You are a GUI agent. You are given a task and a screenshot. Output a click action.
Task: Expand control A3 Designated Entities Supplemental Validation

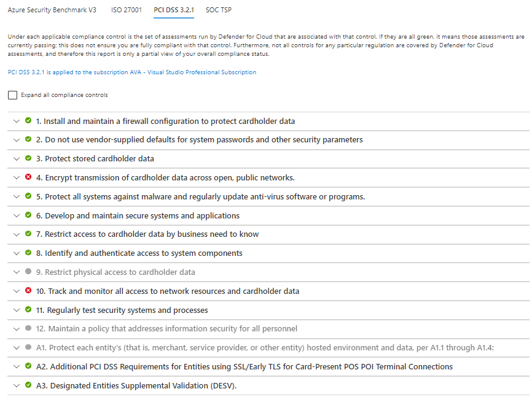click(x=17, y=385)
